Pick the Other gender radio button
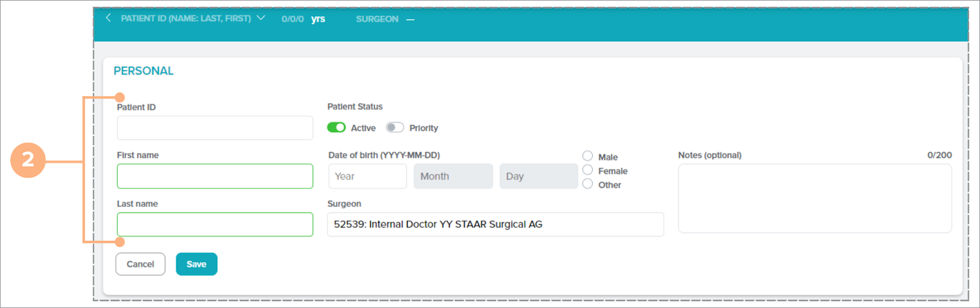 (x=587, y=184)
